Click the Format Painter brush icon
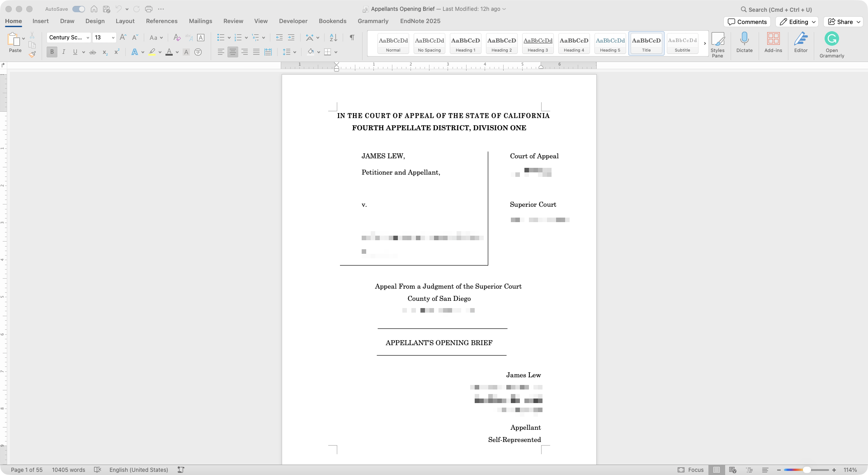This screenshot has height=475, width=868. click(32, 54)
